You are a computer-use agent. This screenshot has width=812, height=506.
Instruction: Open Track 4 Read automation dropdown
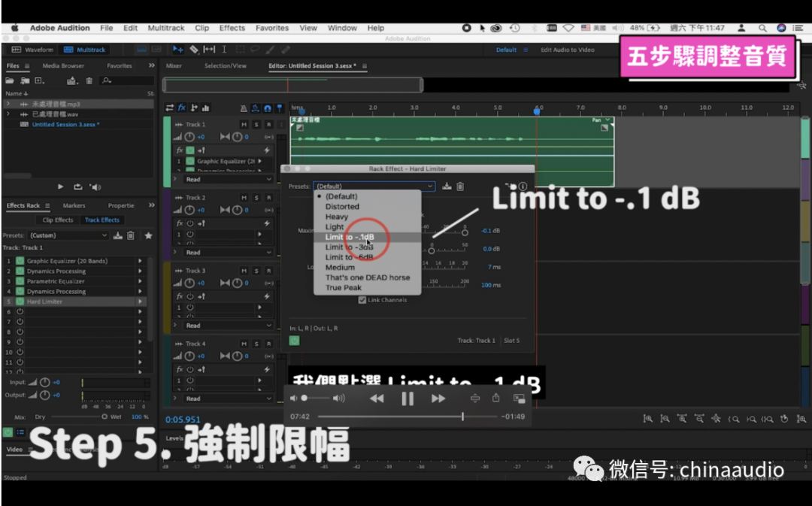pyautogui.click(x=229, y=398)
